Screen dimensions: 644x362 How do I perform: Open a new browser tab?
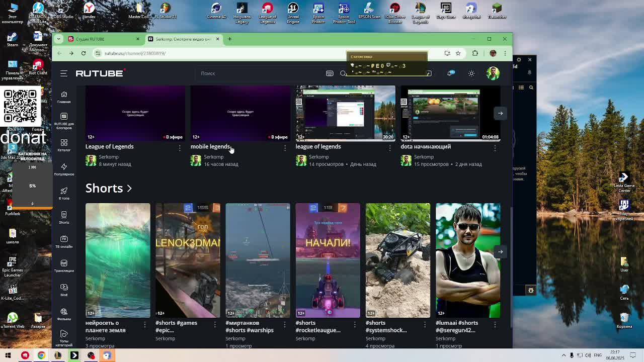pyautogui.click(x=229, y=39)
